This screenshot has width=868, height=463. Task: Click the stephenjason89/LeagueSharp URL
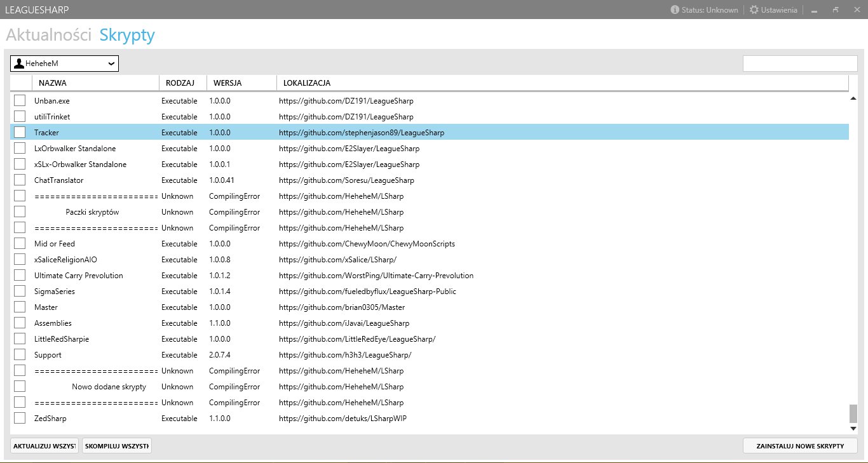point(362,133)
